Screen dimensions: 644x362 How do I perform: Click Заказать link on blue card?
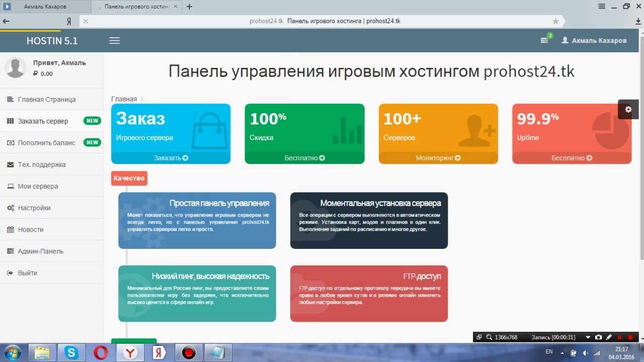point(171,158)
